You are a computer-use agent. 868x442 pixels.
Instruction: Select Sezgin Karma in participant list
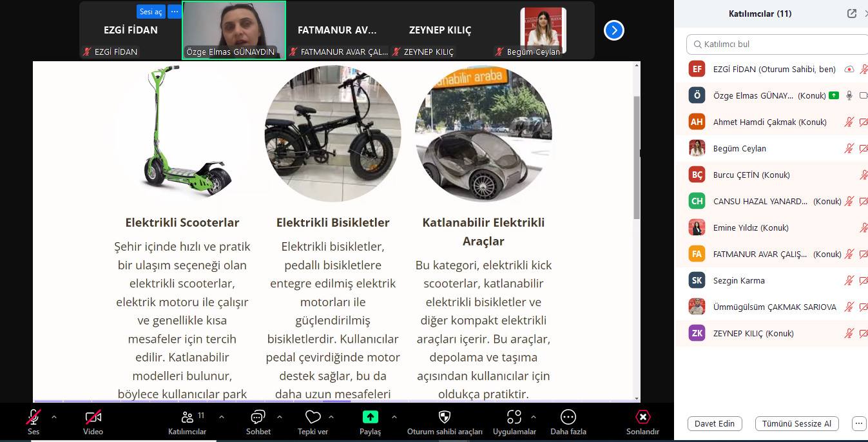[740, 280]
